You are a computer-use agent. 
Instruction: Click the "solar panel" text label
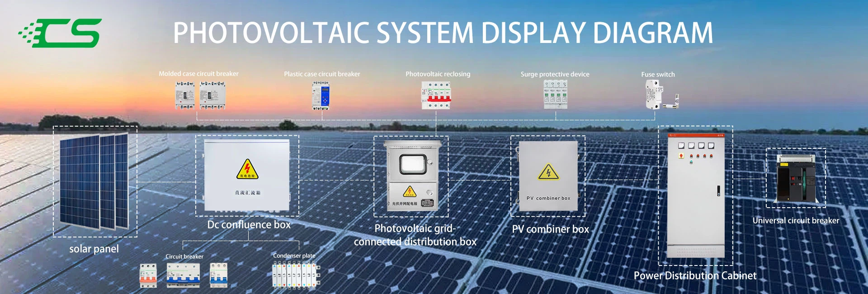[94, 249]
